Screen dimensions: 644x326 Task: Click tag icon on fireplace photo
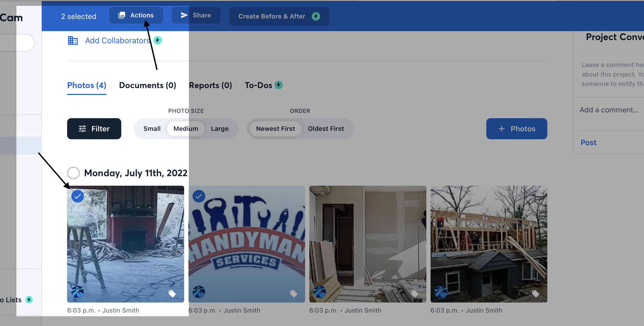(172, 293)
